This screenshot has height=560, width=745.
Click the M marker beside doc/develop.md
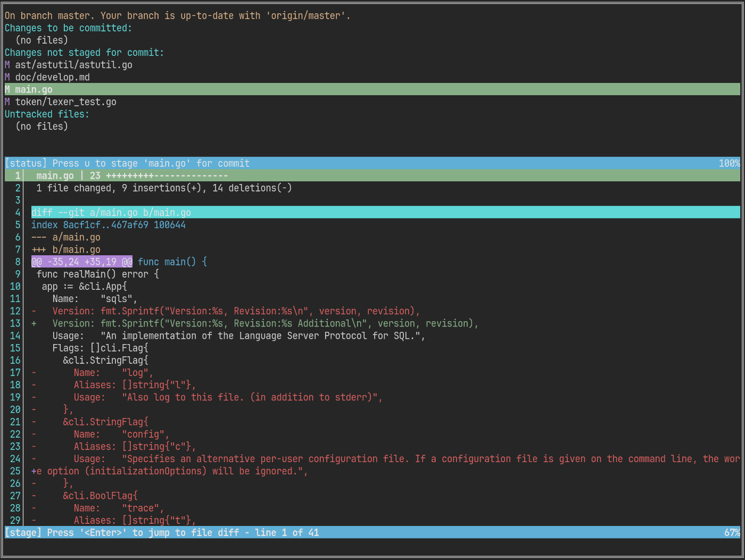click(x=7, y=77)
